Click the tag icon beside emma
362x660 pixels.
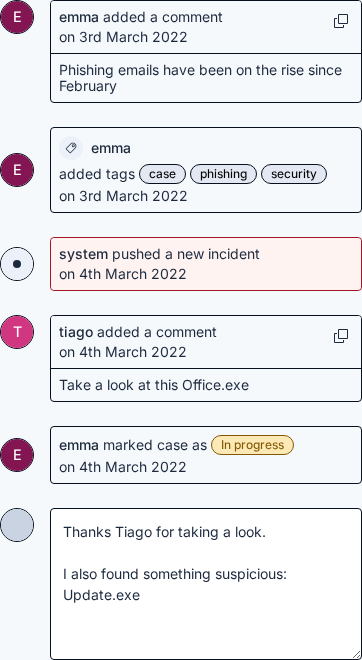[x=71, y=148]
